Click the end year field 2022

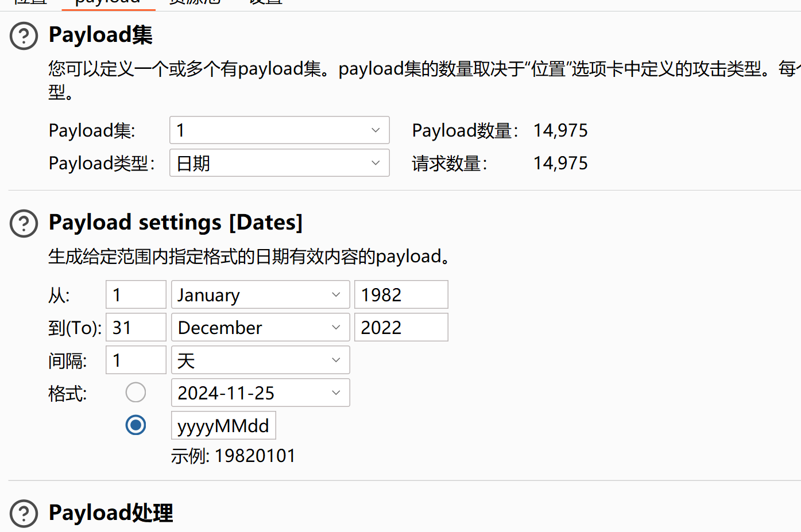tap(401, 327)
